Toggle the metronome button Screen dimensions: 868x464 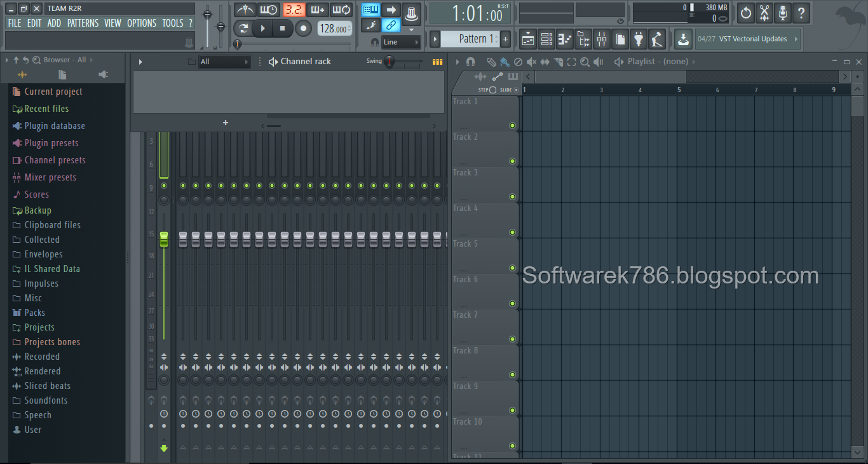pyautogui.click(x=245, y=10)
